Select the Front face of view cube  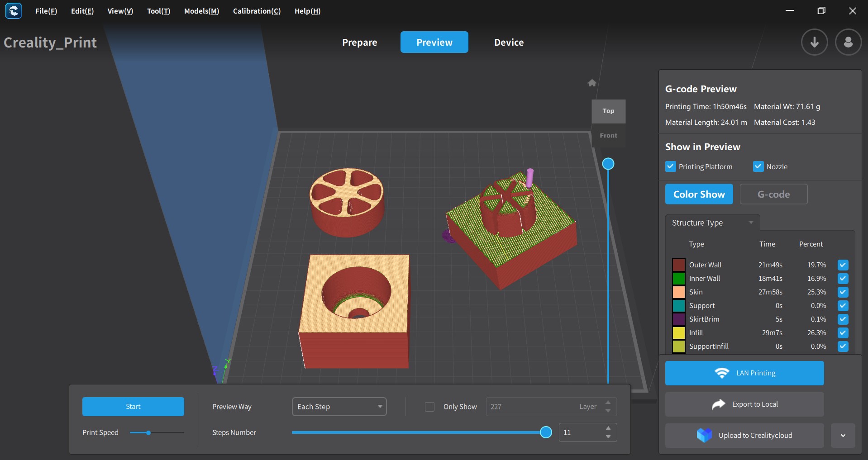[608, 136]
